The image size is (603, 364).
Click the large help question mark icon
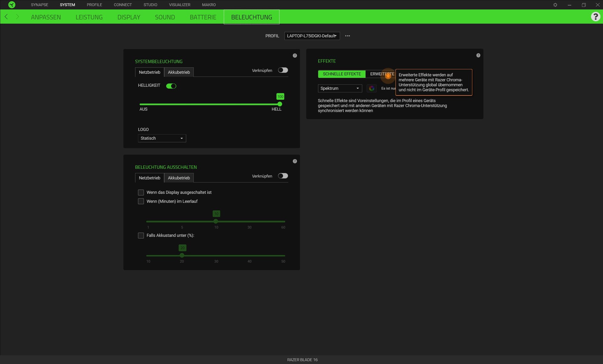coord(595,17)
